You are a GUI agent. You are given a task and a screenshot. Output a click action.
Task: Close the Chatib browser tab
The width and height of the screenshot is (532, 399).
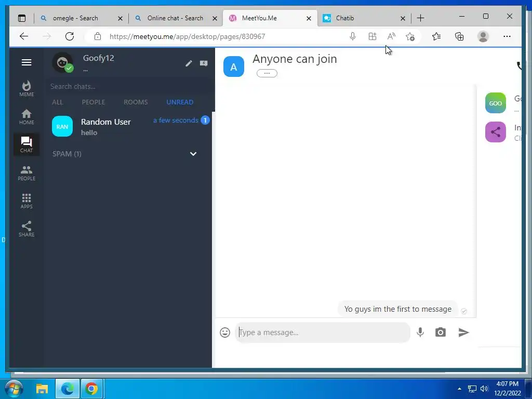click(x=403, y=18)
